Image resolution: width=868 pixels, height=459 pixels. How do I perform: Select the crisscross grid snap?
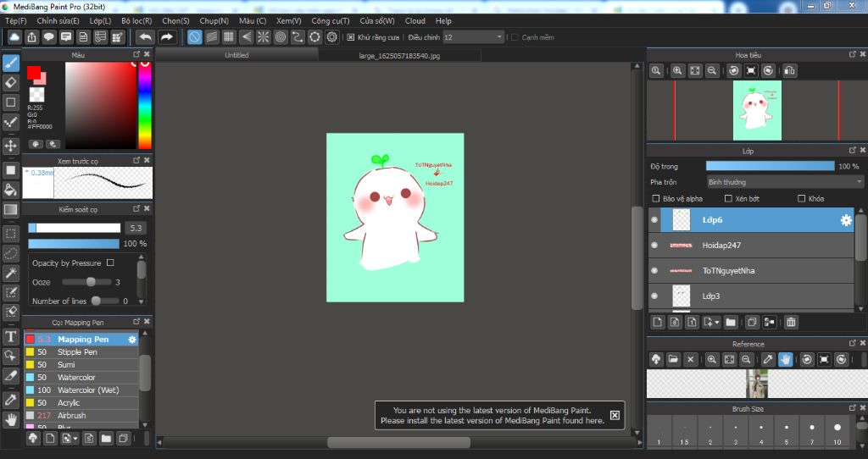[x=229, y=37]
